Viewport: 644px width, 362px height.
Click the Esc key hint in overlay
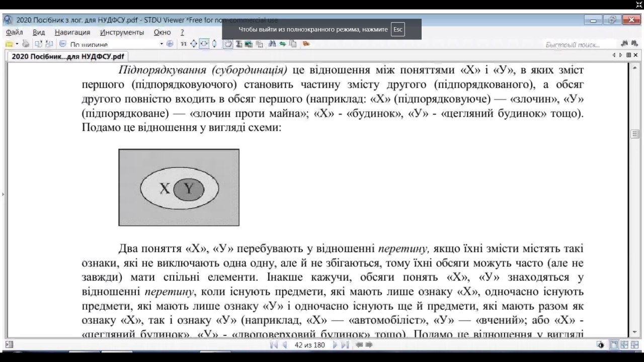tap(398, 30)
